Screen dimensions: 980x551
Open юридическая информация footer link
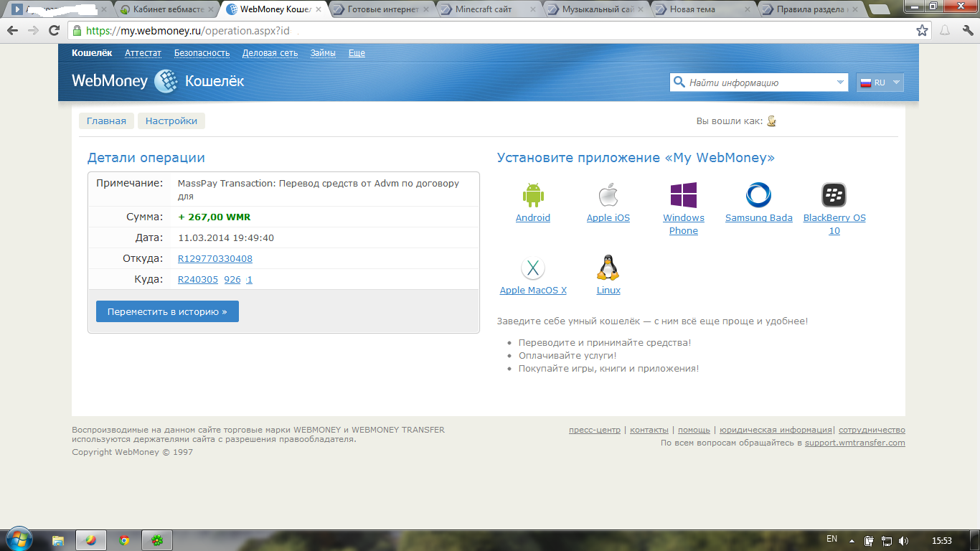(x=776, y=430)
